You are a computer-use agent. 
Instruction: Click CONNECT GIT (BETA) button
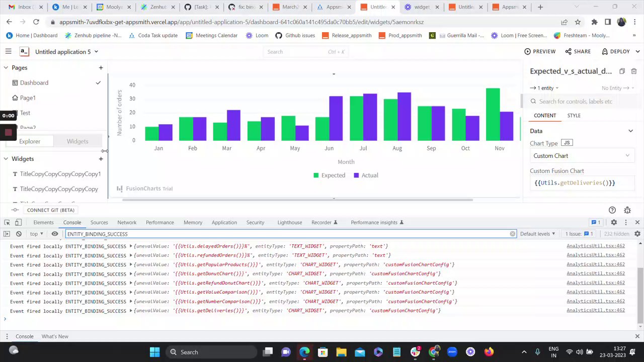pyautogui.click(x=51, y=210)
